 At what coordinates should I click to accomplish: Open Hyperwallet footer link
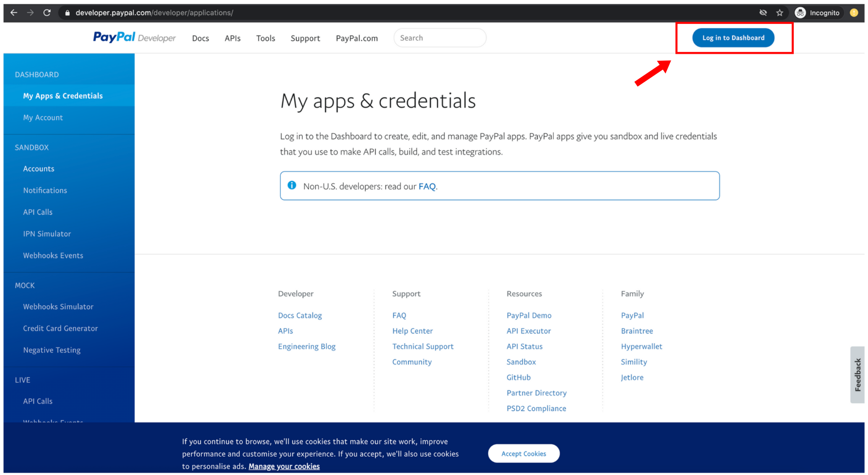(641, 346)
